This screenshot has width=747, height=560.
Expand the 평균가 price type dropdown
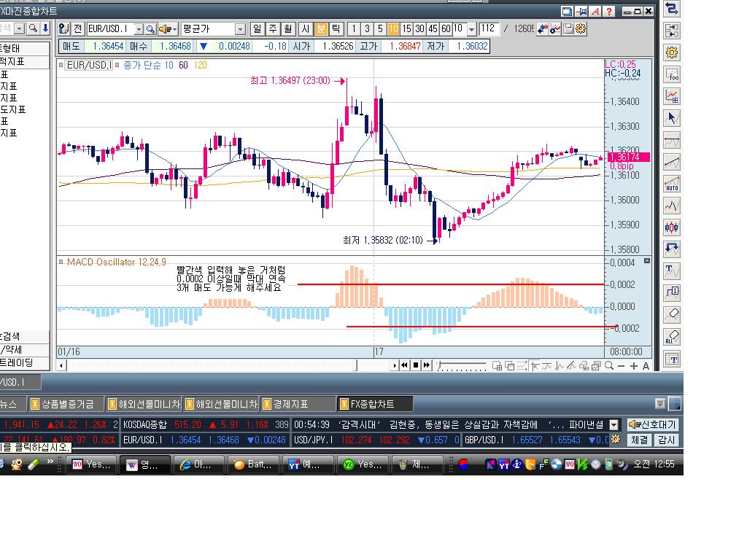(240, 29)
